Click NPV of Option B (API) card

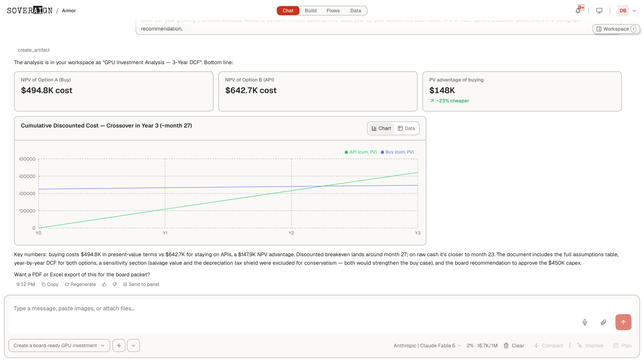[x=318, y=91]
